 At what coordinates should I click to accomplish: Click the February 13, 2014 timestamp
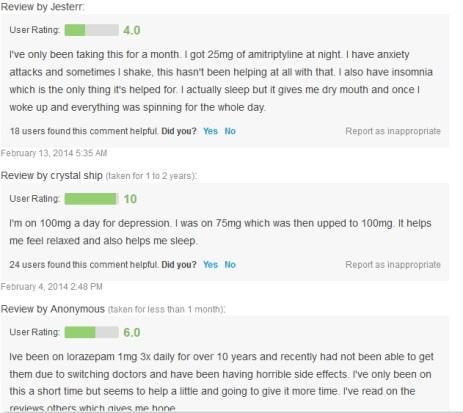(x=54, y=153)
